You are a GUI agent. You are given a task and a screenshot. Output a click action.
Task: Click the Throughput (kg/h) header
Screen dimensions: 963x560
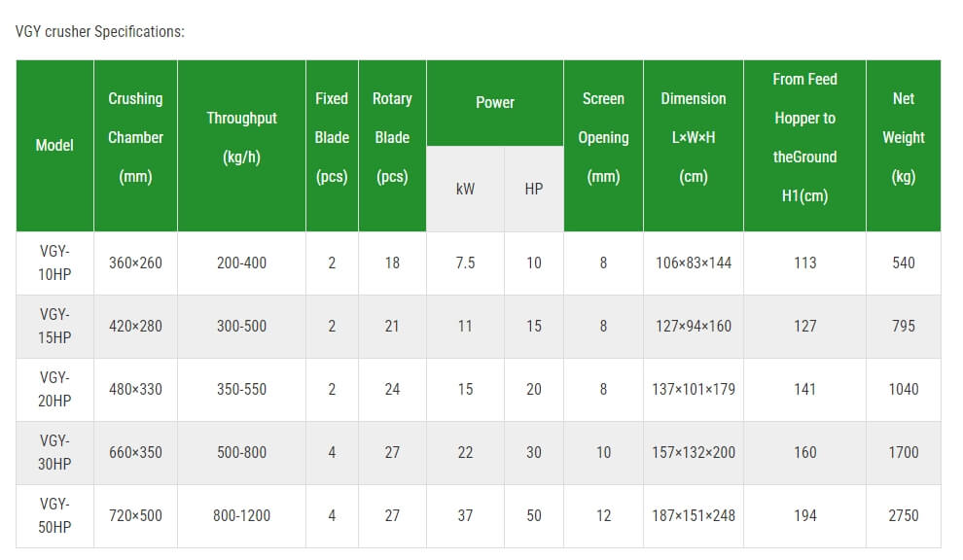pyautogui.click(x=241, y=146)
